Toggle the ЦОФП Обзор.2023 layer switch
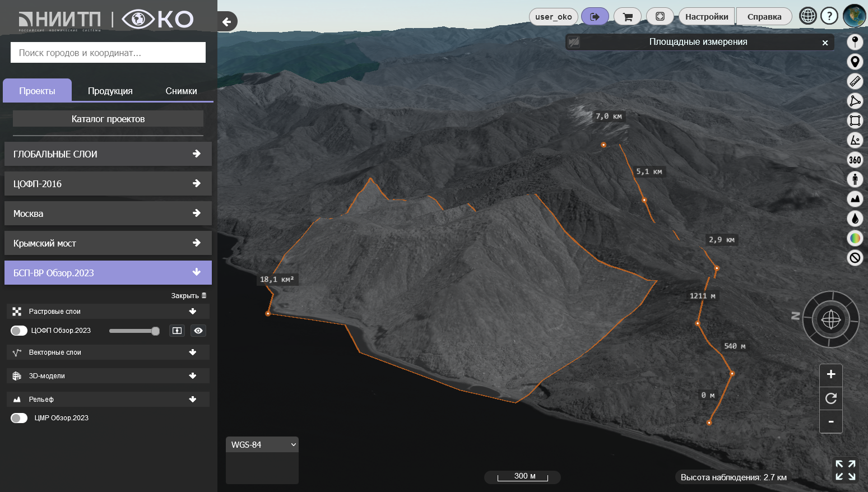Image resolution: width=868 pixels, height=492 pixels. tap(19, 331)
